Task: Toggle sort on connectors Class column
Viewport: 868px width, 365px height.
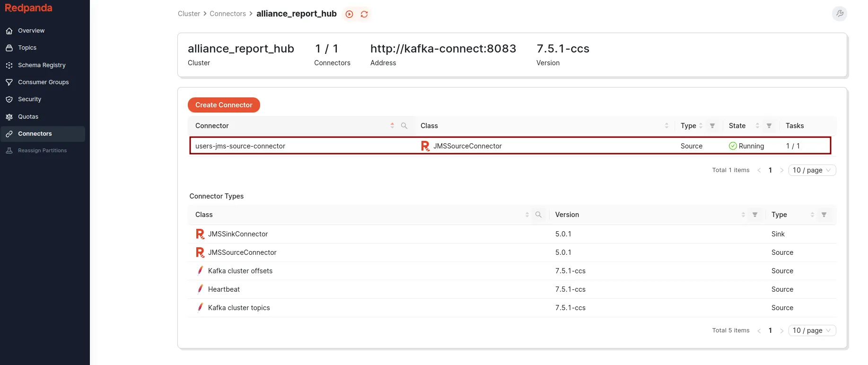Action: [666, 126]
